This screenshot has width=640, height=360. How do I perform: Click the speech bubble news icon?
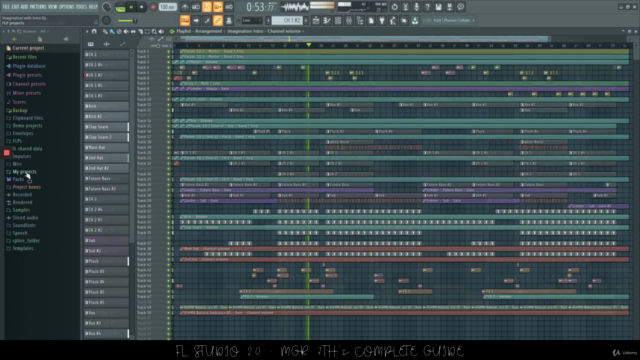460,7
